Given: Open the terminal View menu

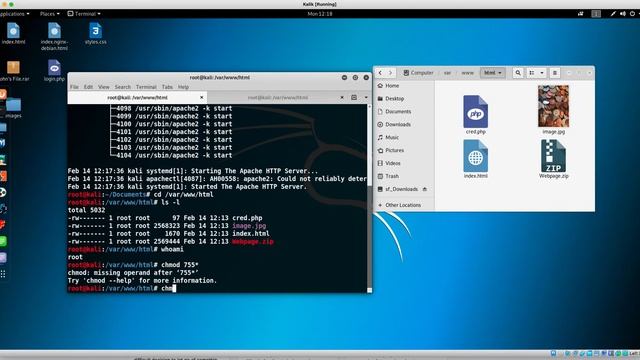Looking at the screenshot, I should 104,87.
